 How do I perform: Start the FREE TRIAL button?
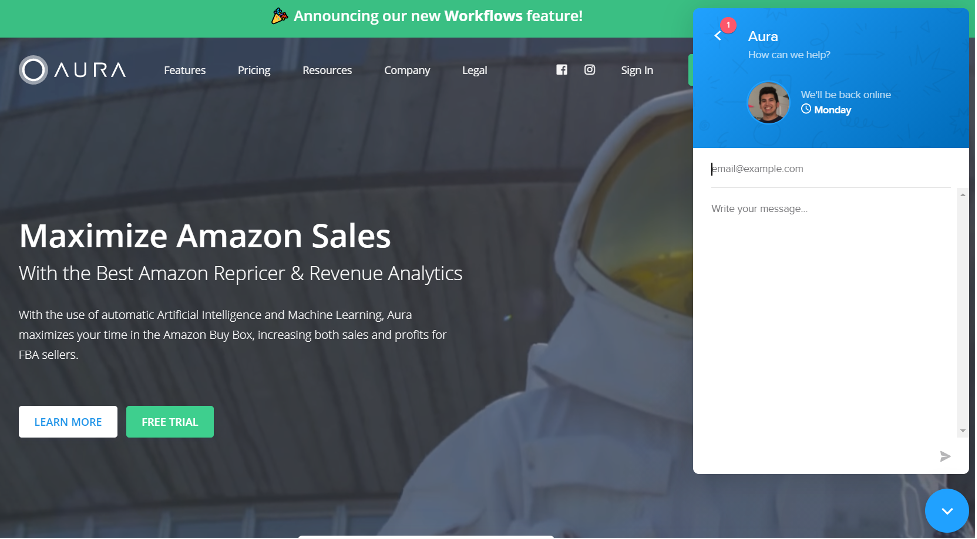[x=169, y=422]
